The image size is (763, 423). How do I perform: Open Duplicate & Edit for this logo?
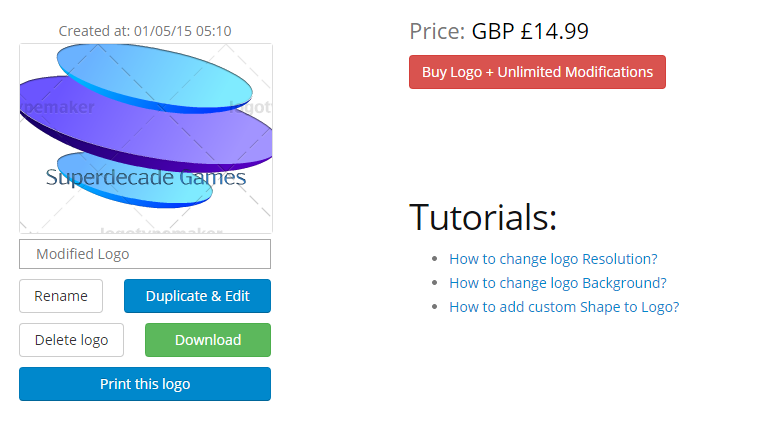[197, 296]
